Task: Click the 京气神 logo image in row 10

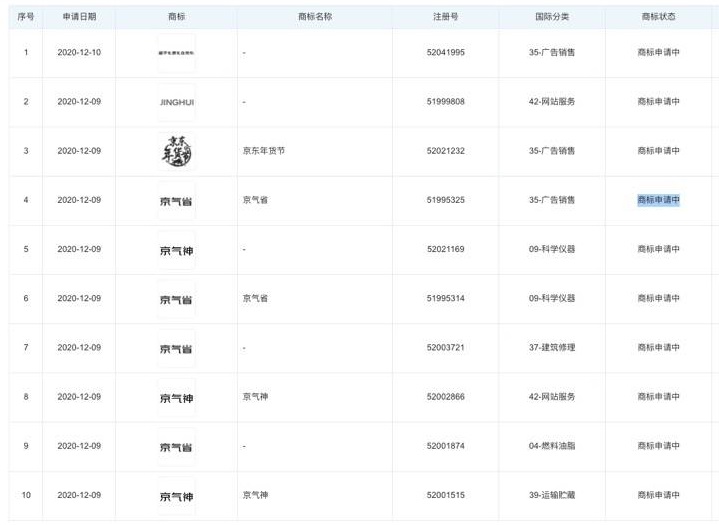Action: point(176,496)
